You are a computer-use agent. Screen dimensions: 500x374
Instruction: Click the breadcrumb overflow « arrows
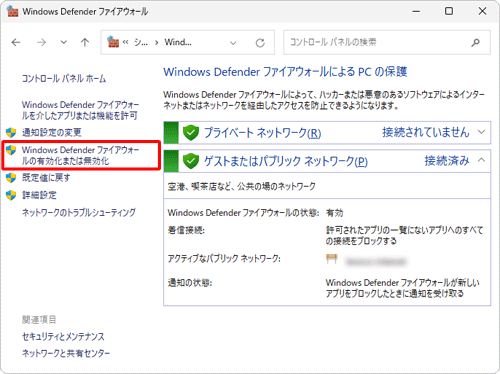[x=125, y=42]
